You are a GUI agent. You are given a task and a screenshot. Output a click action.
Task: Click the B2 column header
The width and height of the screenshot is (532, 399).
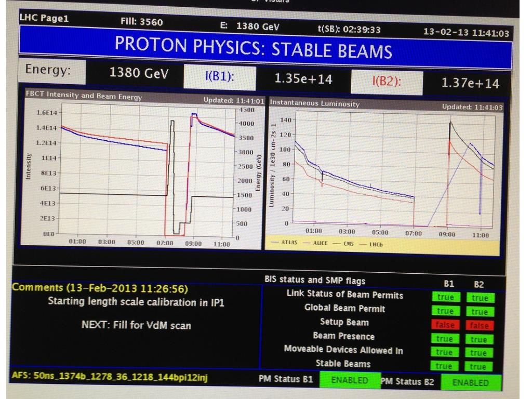point(478,284)
